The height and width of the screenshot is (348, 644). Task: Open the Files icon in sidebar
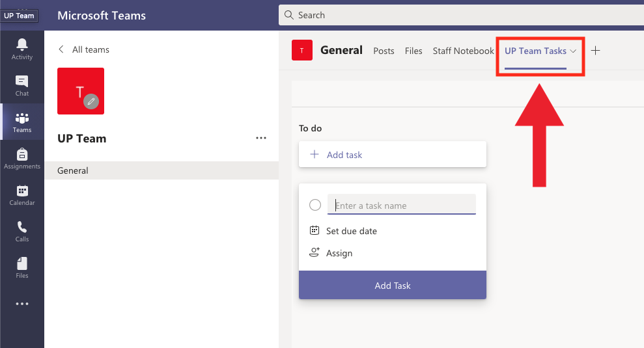[21, 263]
